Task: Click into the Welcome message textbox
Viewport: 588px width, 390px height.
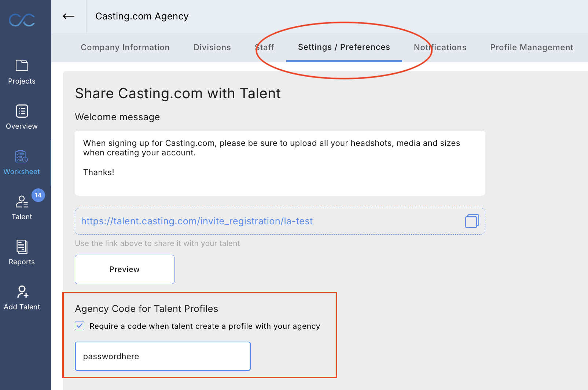Action: tap(280, 163)
